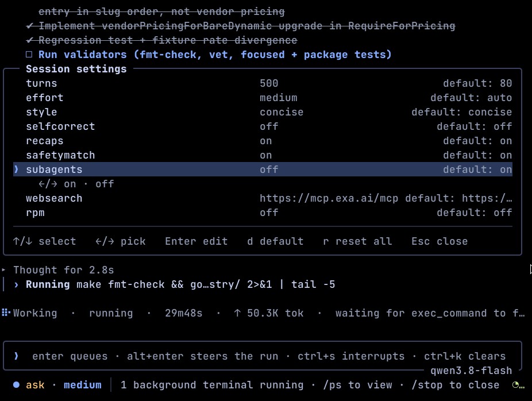Image resolution: width=532 pixels, height=401 pixels.
Task: Click the prompt input field
Action: [263, 356]
